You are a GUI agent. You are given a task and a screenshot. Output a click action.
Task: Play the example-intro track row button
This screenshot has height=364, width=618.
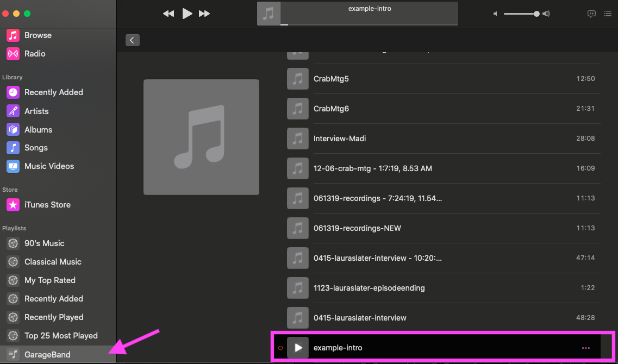coord(298,348)
